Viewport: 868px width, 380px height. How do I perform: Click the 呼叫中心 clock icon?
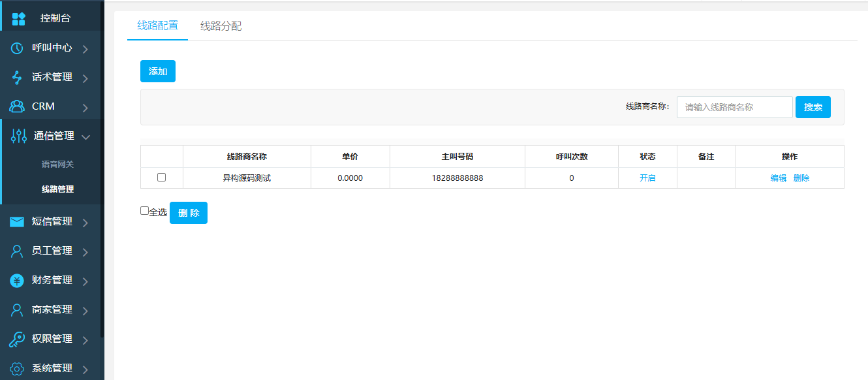(x=18, y=48)
